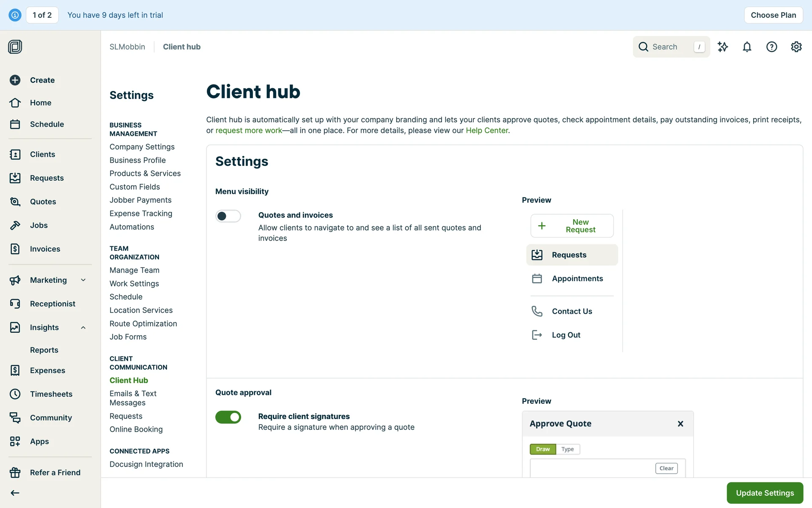Open the notifications bell icon
Screen dimensions: 812x508
coord(747,47)
